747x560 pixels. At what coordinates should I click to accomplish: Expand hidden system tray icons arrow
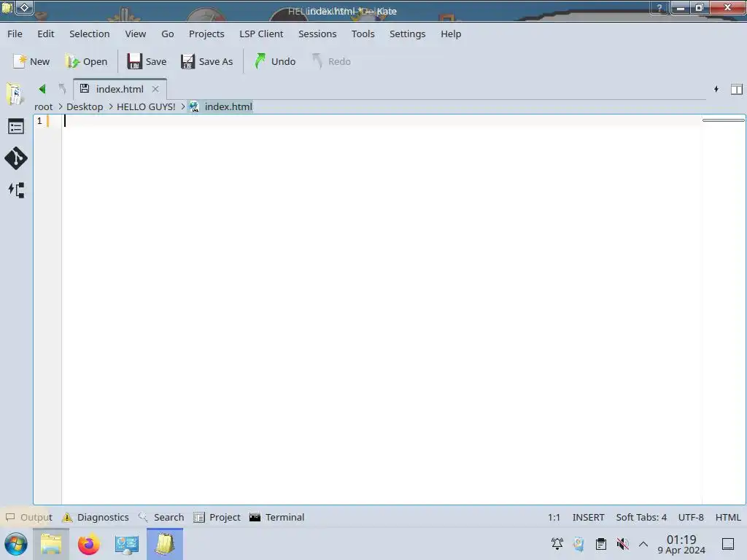[x=643, y=544]
